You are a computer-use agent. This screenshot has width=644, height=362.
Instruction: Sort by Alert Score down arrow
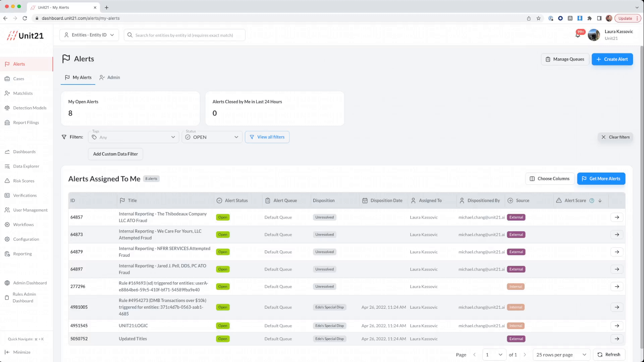600,200
